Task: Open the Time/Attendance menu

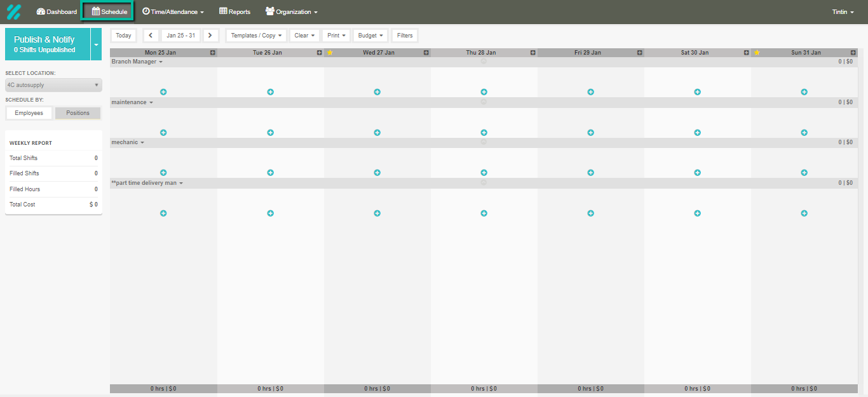Action: (x=173, y=12)
